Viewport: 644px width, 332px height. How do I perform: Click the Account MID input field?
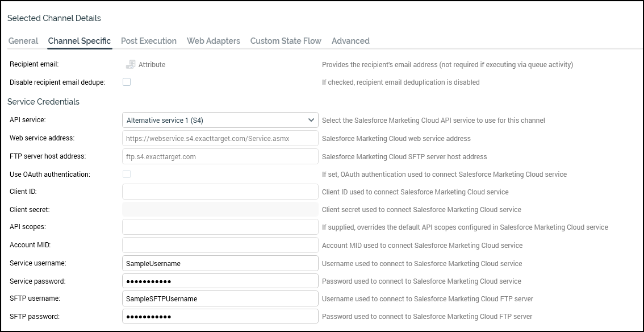[x=220, y=245]
